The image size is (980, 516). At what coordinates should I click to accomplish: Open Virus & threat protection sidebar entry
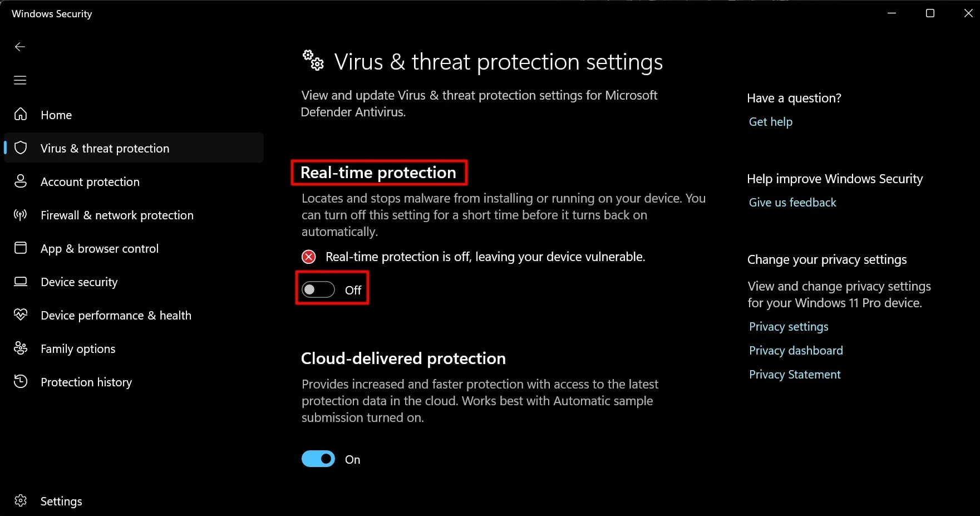[105, 148]
